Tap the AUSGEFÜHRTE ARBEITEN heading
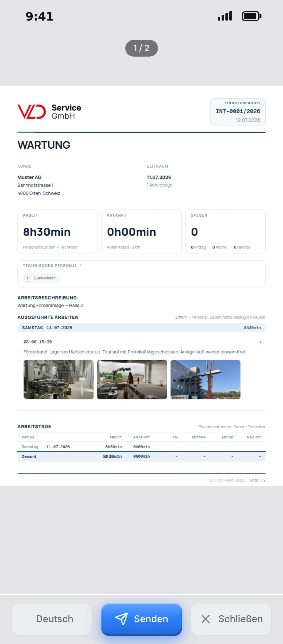 (x=48, y=317)
